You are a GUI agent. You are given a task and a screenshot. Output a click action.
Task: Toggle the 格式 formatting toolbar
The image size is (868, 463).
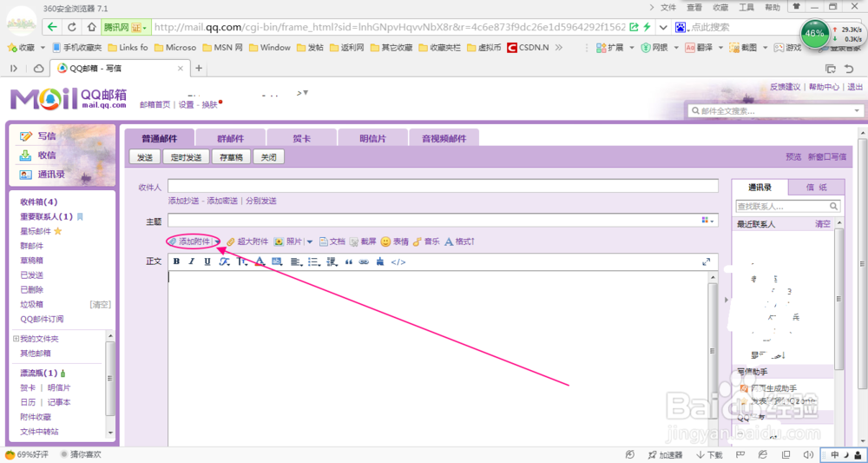pyautogui.click(x=459, y=241)
